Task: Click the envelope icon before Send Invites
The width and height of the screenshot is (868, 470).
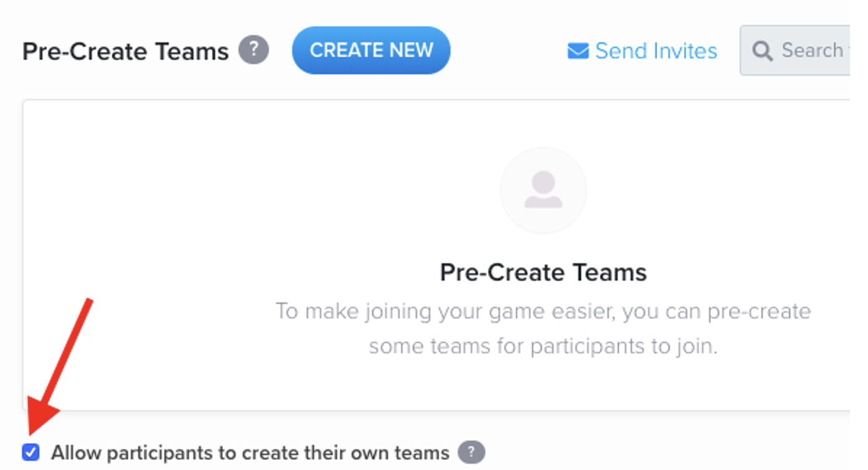Action: [577, 51]
